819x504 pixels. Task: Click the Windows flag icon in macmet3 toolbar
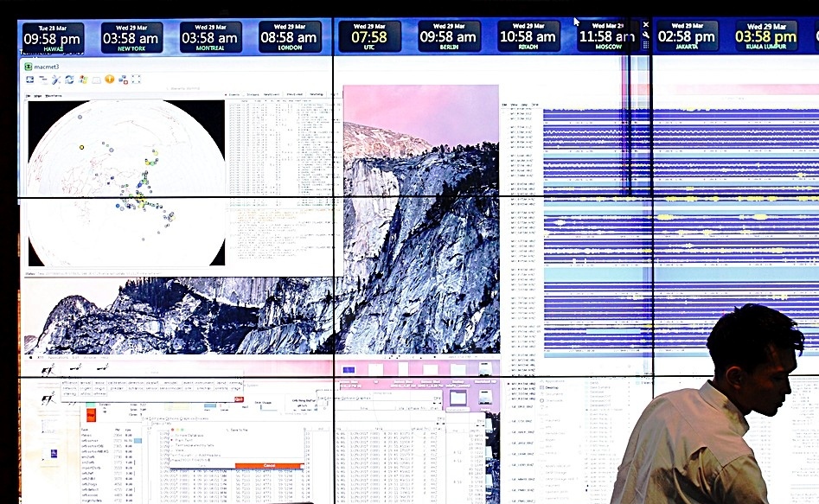83,80
